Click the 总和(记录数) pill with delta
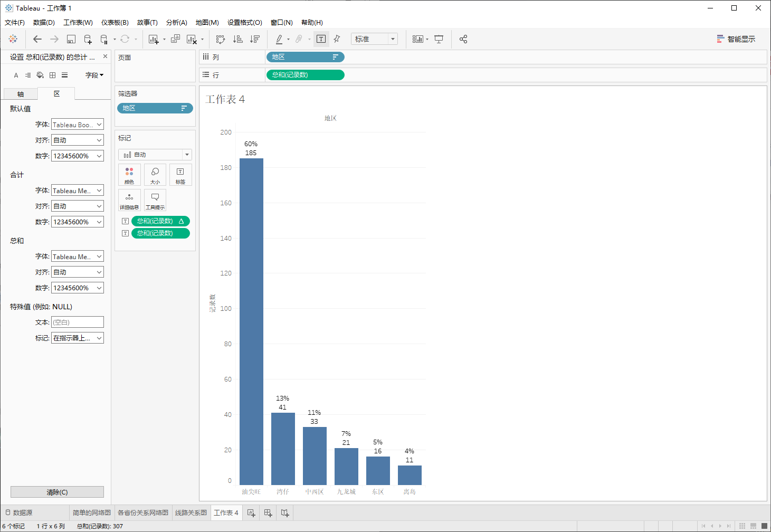Screen dimensions: 771x532 pyautogui.click(x=160, y=221)
